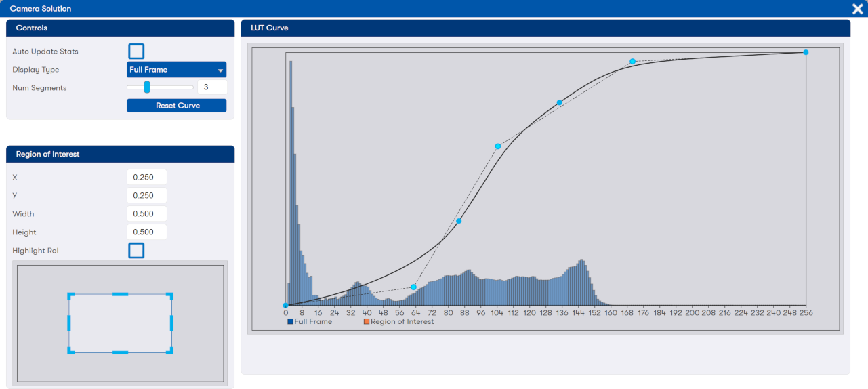This screenshot has width=868, height=389.
Task: Click the curve start point at value 0
Action: tap(285, 306)
